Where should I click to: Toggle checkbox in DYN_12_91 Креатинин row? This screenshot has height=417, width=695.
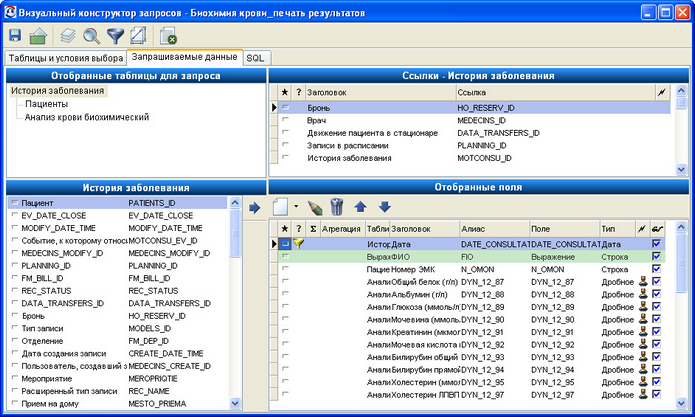pyautogui.click(x=656, y=331)
